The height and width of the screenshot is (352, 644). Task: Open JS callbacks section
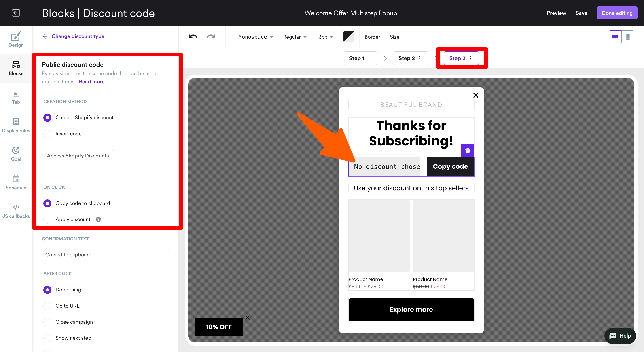pyautogui.click(x=16, y=211)
